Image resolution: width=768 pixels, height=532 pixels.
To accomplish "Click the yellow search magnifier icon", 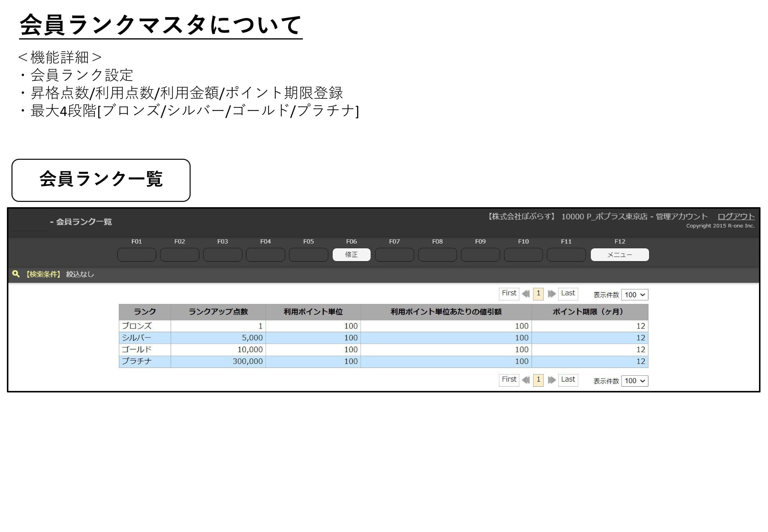I will point(15,274).
